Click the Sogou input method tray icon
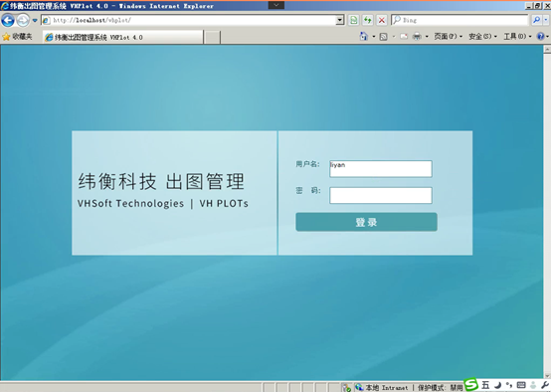Viewport: 551px width, 392px height. click(x=471, y=385)
